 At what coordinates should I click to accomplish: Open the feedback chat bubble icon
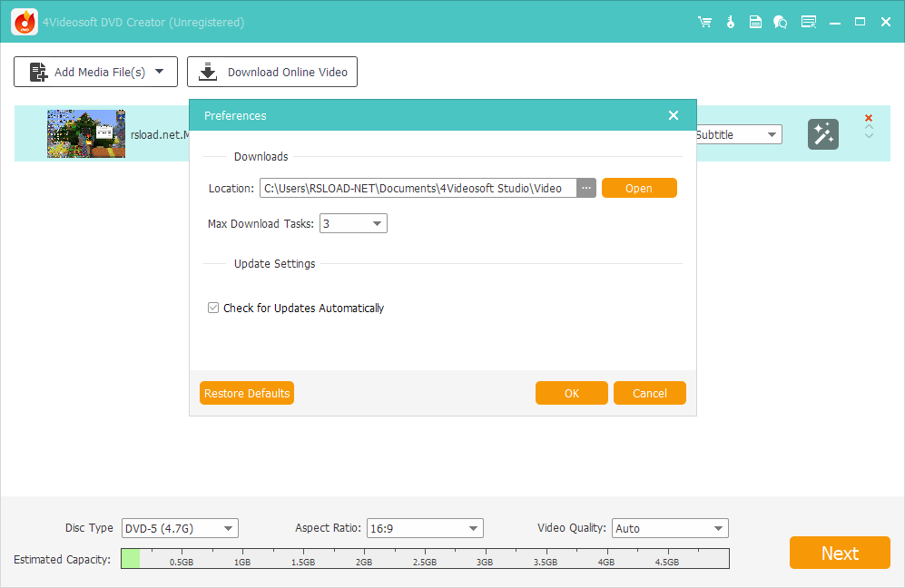pyautogui.click(x=781, y=22)
